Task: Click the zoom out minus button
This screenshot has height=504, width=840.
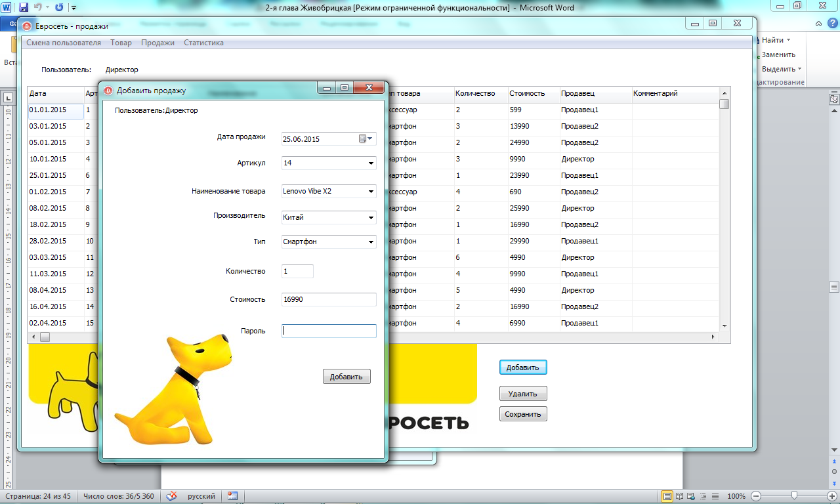Action: 756,496
